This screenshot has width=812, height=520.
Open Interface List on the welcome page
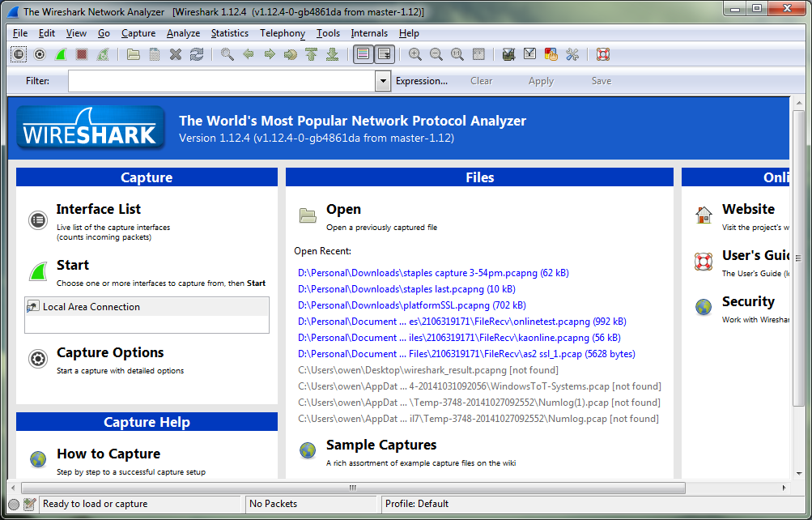click(99, 209)
